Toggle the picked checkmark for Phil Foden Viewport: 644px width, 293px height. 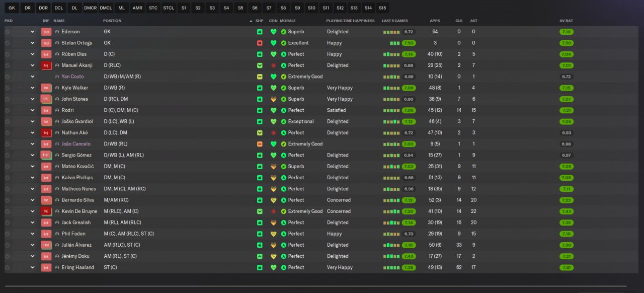click(x=8, y=234)
